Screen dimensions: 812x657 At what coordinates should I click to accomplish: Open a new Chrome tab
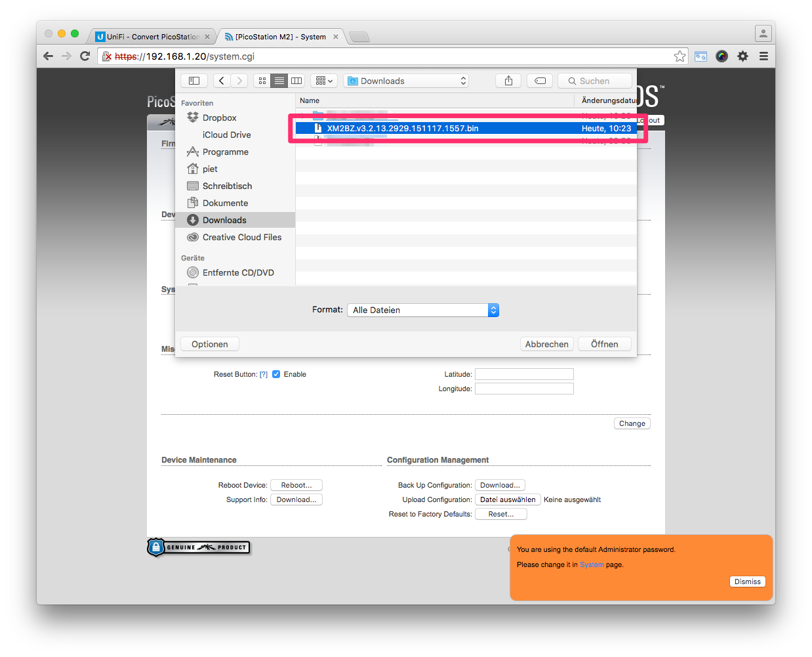pos(359,37)
